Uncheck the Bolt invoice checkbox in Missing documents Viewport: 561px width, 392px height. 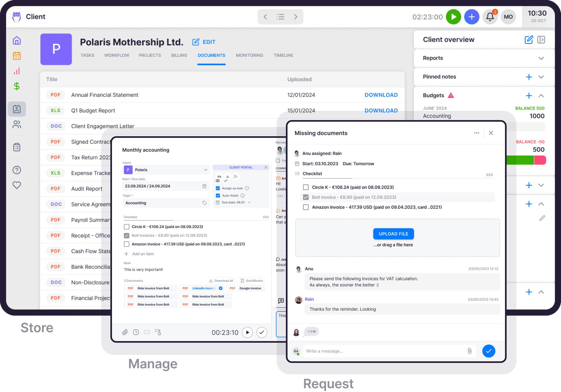click(x=306, y=197)
